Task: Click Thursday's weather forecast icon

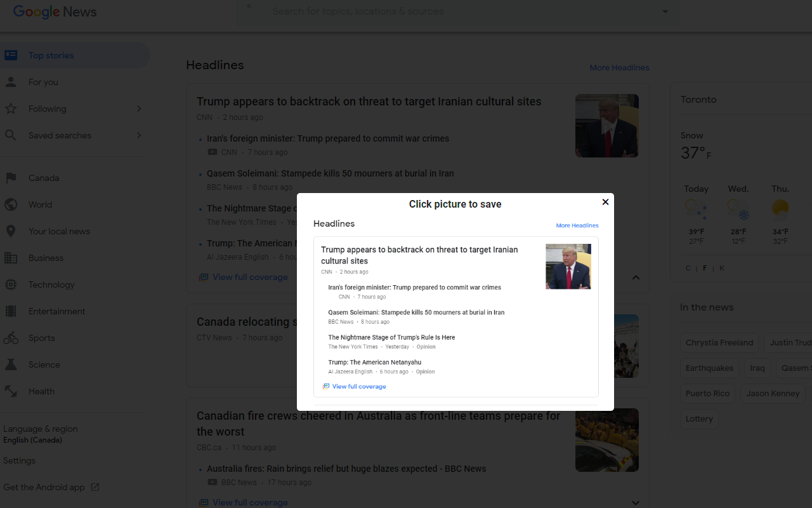Action: click(x=780, y=210)
